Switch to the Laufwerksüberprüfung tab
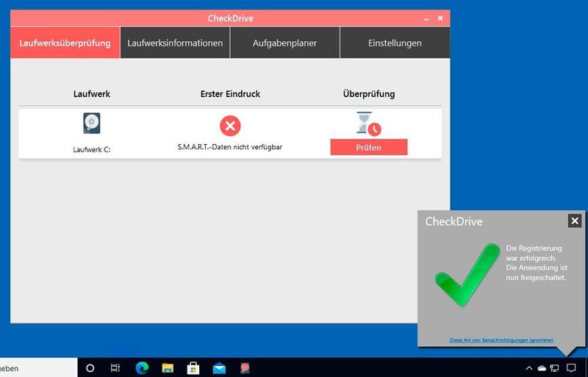Screen dimensions: 588x377 (65, 43)
